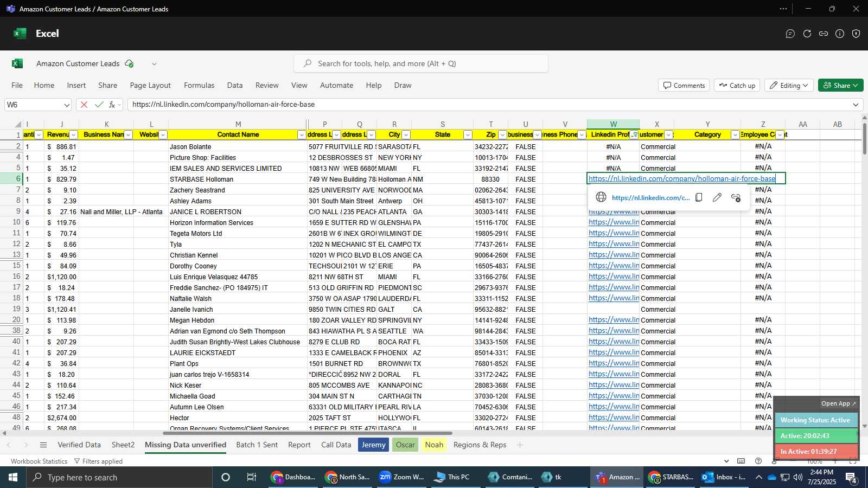The image size is (868, 488).
Task: Open the Comments button
Action: (x=684, y=85)
